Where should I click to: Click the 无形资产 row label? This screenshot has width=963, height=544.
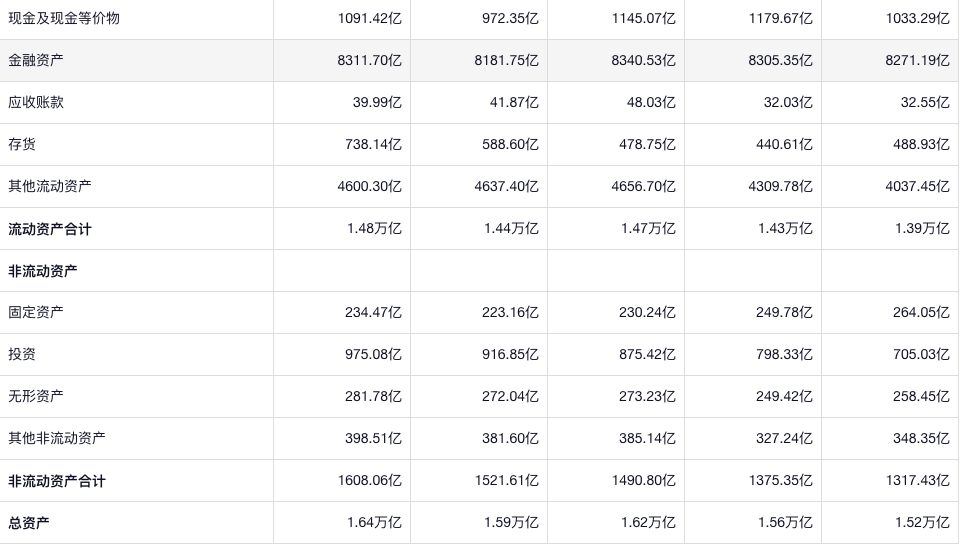pos(36,396)
